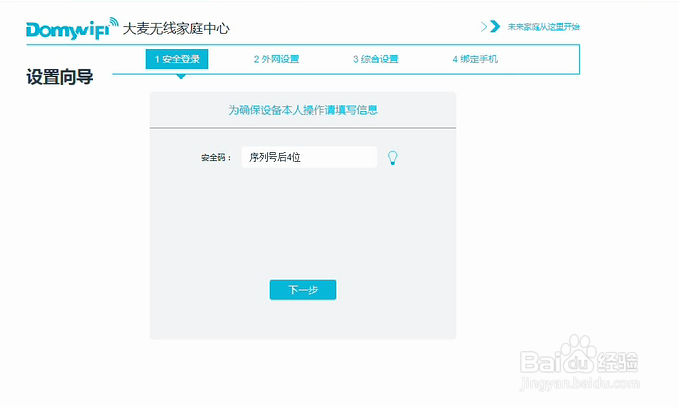Image resolution: width=679 pixels, height=407 pixels.
Task: Focus the 安全码 security code input field
Action: click(x=309, y=157)
